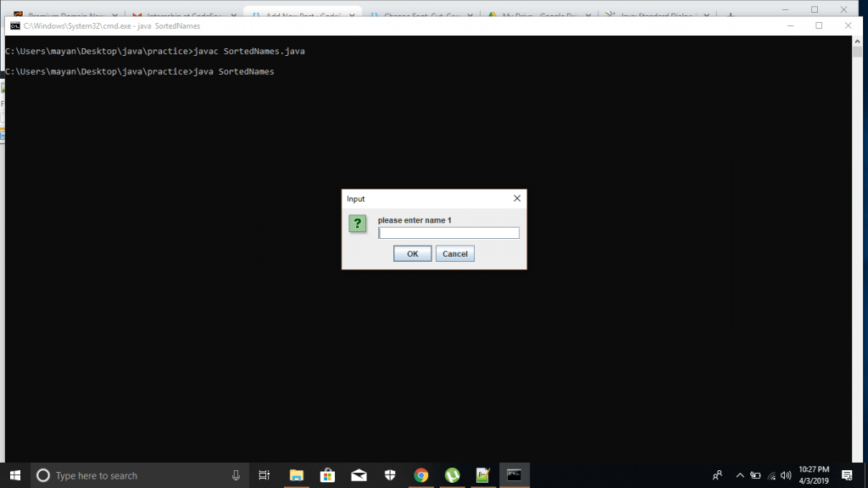Toggle Task View from the taskbar
Viewport: 868px width, 488px height.
(x=264, y=475)
